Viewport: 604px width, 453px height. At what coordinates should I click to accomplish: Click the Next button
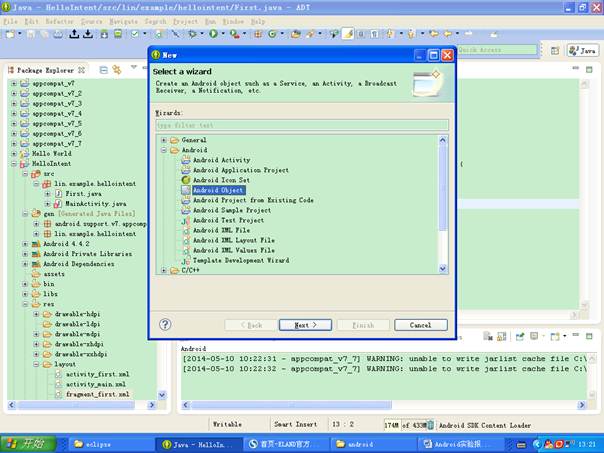[305, 325]
